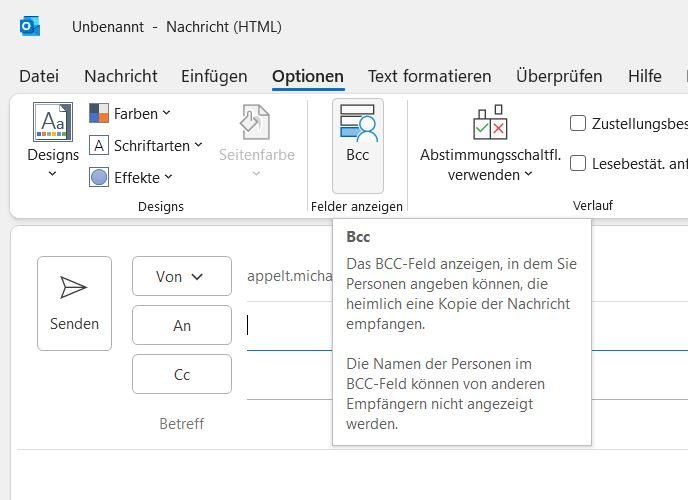Switch to the Einfügen tab

coord(214,76)
